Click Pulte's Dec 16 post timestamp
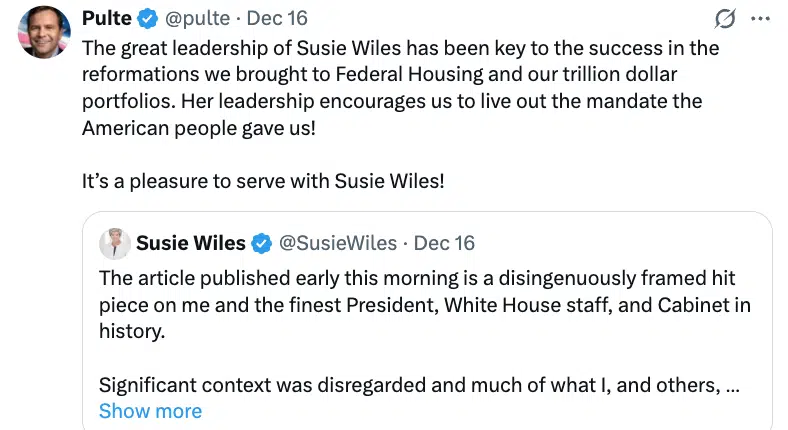 click(277, 19)
